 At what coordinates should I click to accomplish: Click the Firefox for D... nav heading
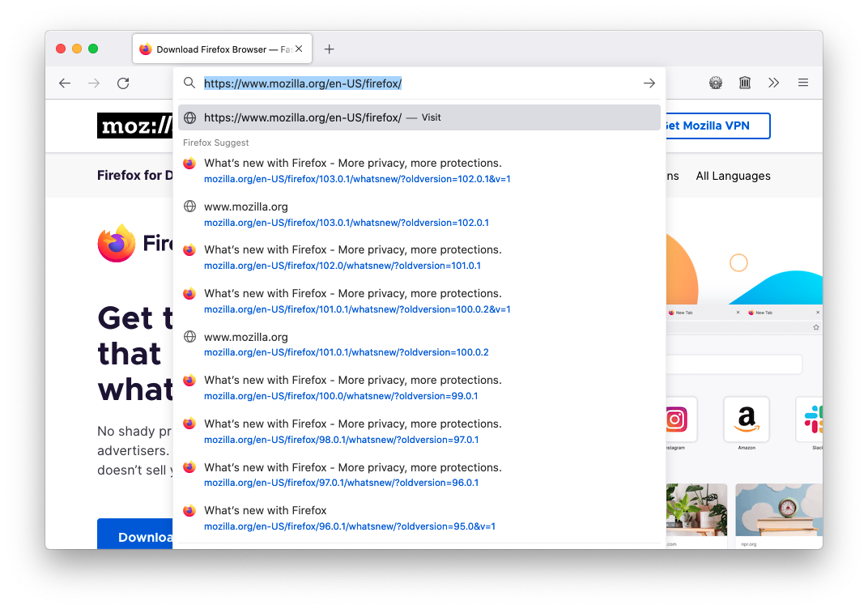pos(135,176)
